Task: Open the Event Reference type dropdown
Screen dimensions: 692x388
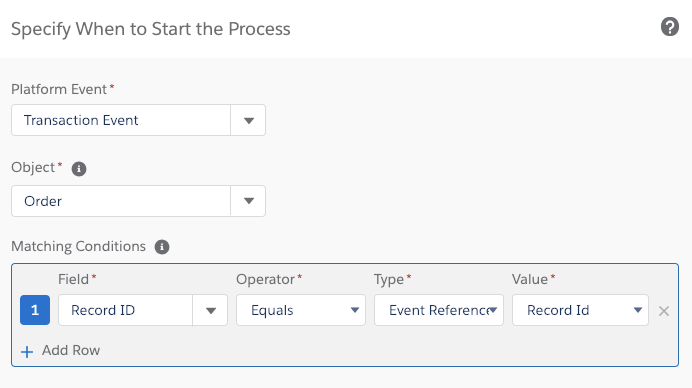Action: point(439,310)
